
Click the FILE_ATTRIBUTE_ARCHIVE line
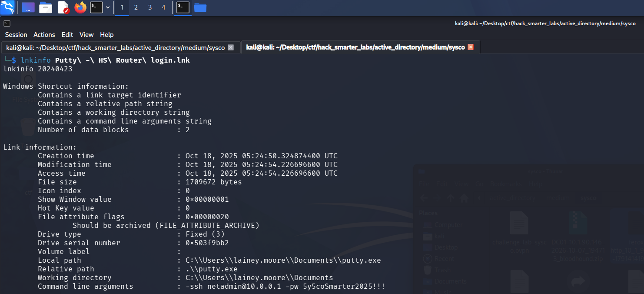click(x=166, y=225)
